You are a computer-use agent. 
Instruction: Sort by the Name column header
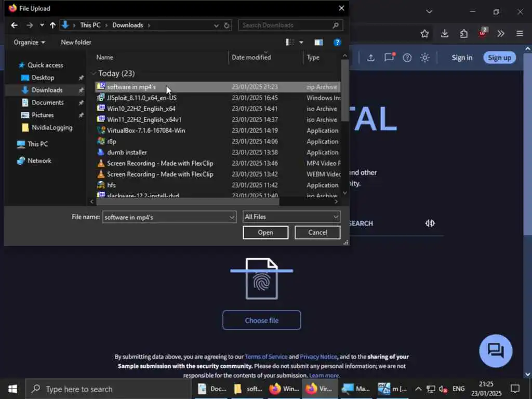point(104,57)
